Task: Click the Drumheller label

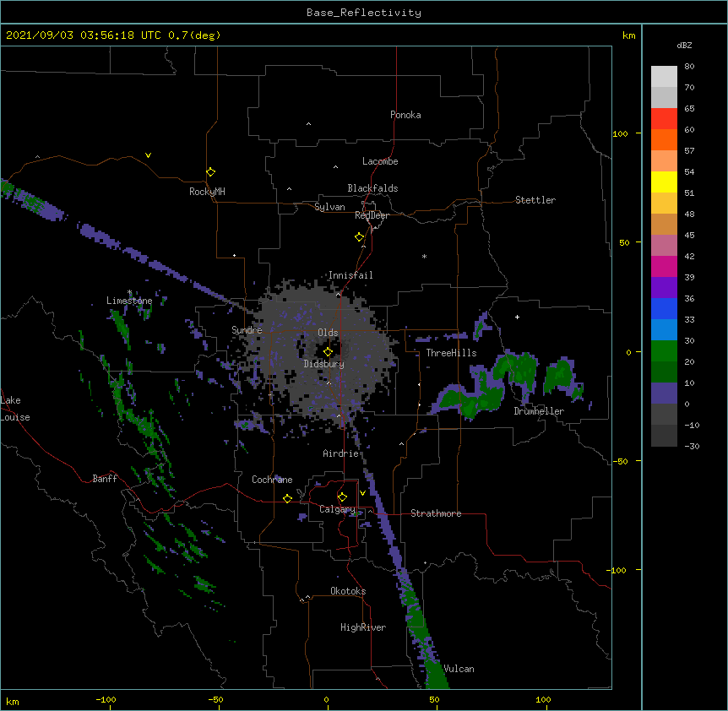Action: (x=539, y=411)
